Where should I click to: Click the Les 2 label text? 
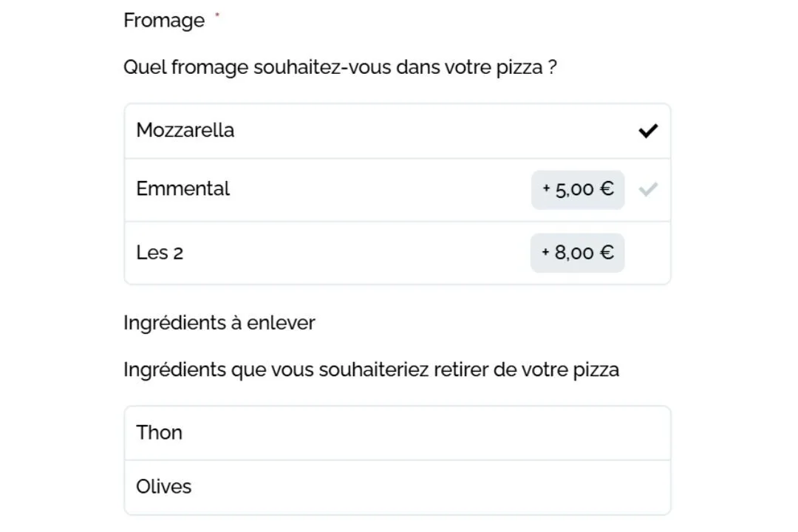160,253
